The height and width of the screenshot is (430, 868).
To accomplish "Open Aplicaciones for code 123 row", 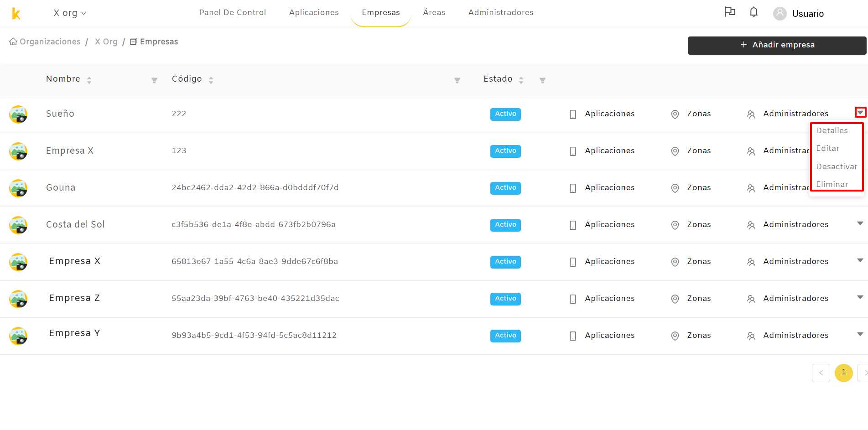I will [602, 151].
